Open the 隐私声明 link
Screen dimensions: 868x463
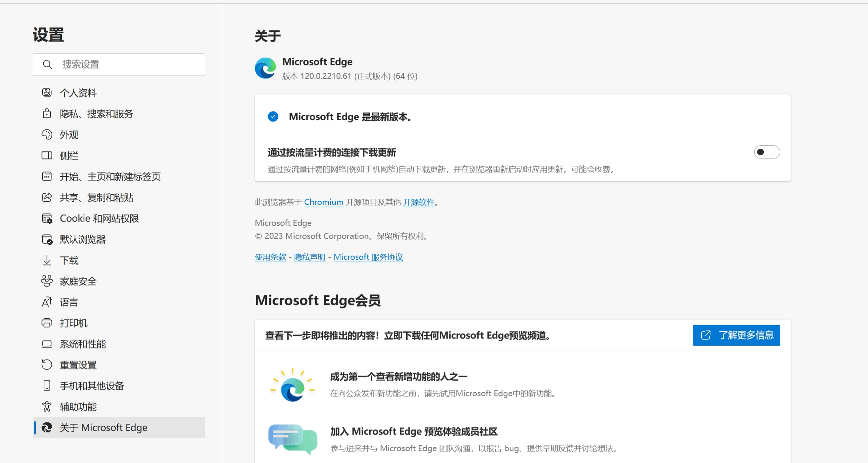310,257
